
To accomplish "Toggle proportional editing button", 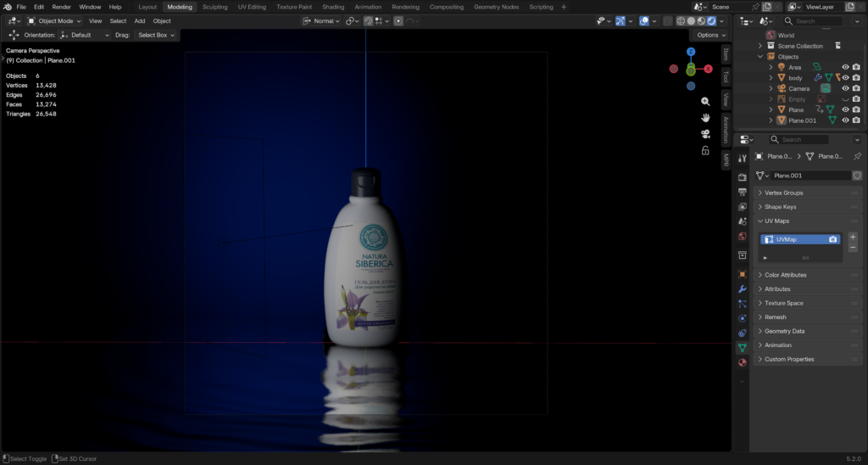I will [398, 21].
